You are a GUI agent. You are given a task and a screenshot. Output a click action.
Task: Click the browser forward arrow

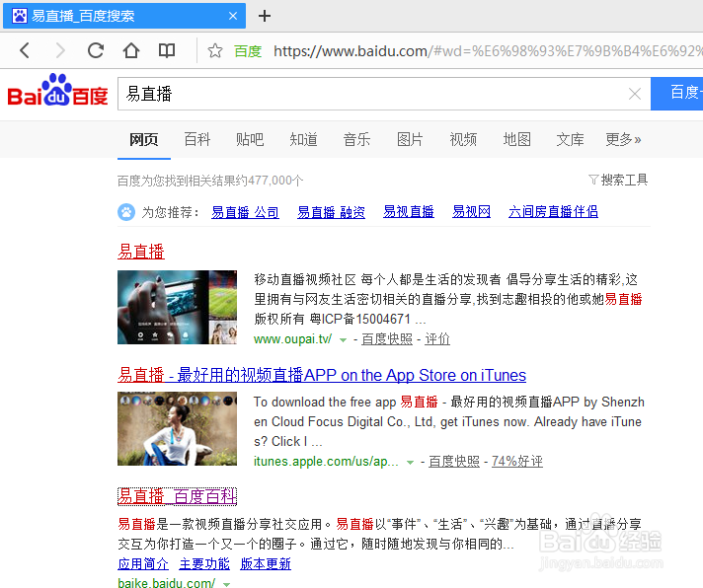point(60,50)
